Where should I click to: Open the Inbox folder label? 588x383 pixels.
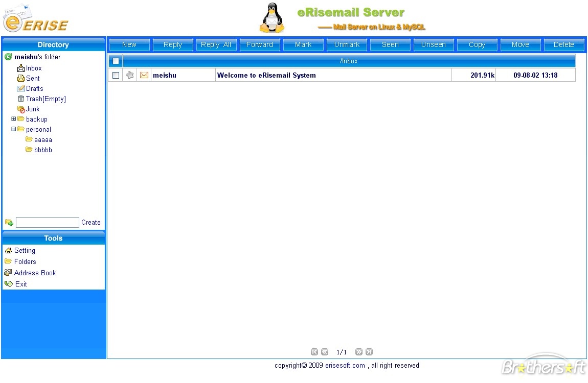(34, 68)
